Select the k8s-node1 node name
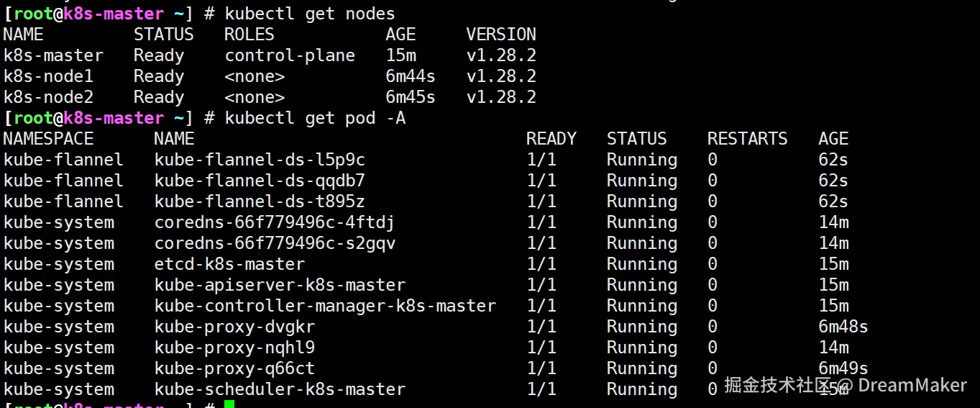980x408 pixels. (x=48, y=76)
